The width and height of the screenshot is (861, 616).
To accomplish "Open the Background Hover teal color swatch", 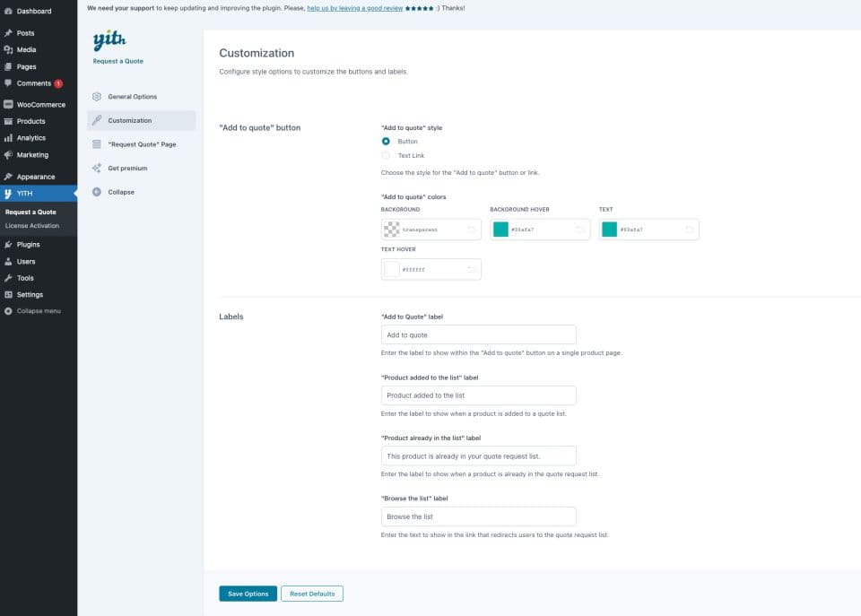I will coord(500,230).
